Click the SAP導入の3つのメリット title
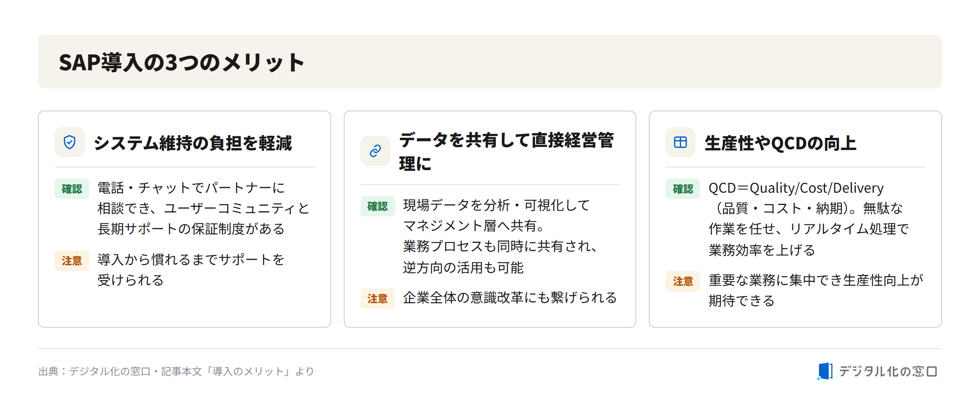This screenshot has width=980, height=417. [182, 62]
